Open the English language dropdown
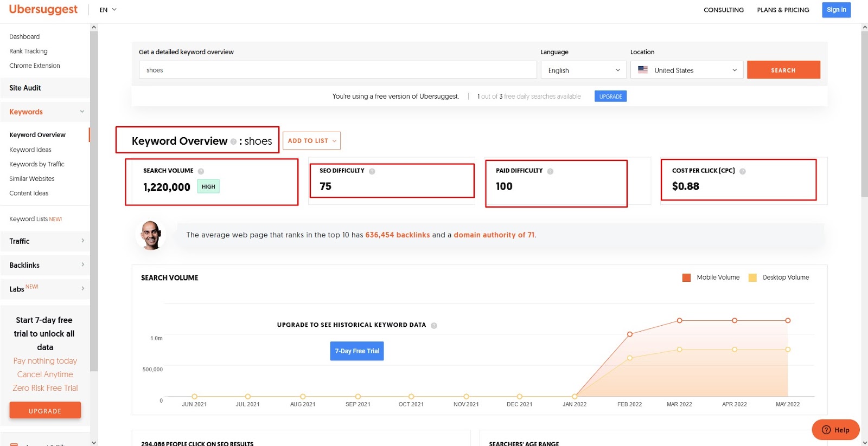Viewport: 868px width, 446px height. click(583, 70)
